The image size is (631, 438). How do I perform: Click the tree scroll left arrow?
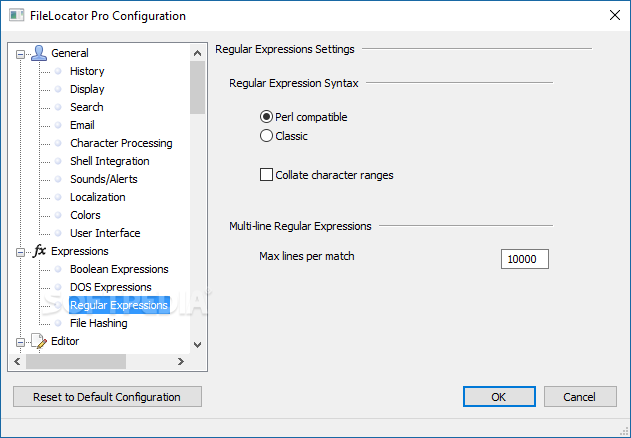click(x=17, y=362)
